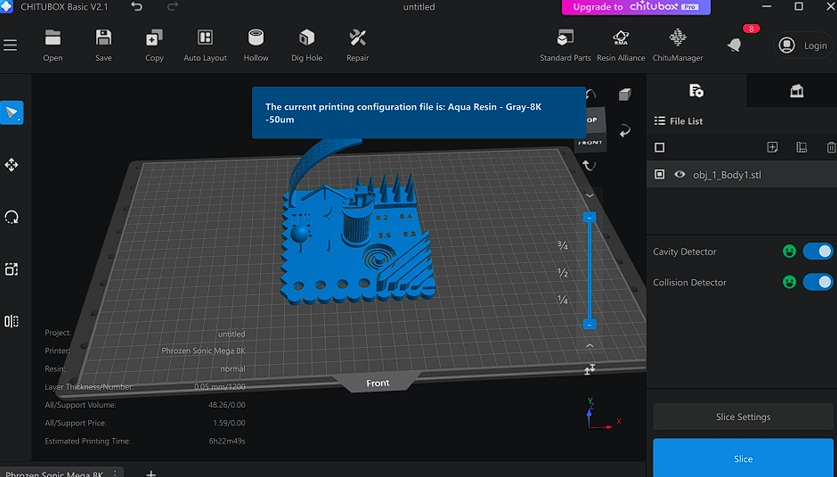Toggle checkbox for obj_1_Body1.stl
This screenshot has width=837, height=477.
(x=660, y=174)
